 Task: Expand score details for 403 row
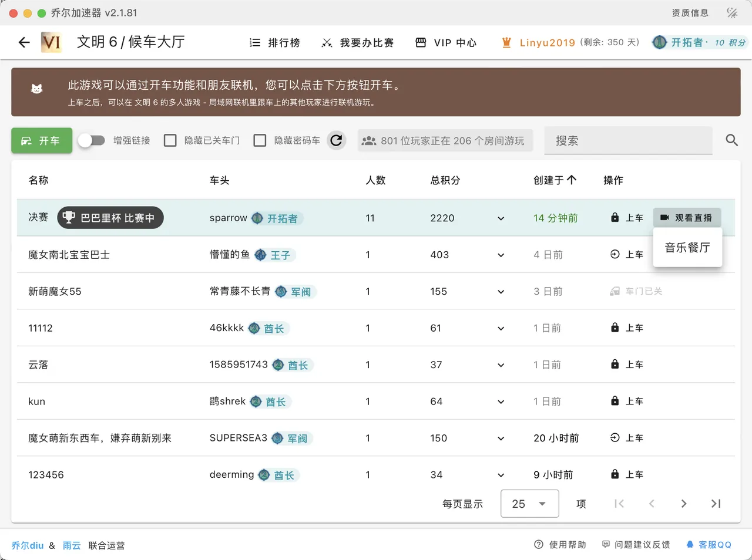click(501, 255)
